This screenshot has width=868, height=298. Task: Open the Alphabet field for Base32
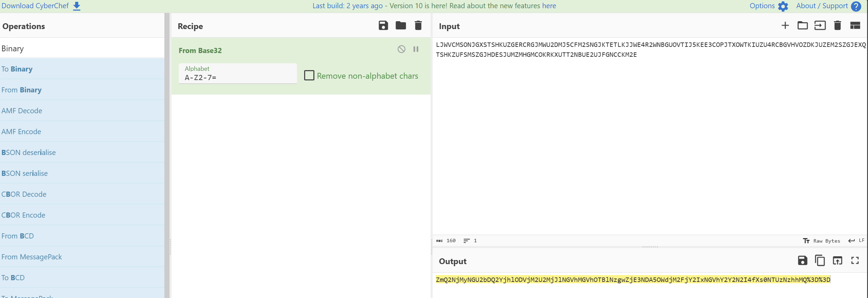pyautogui.click(x=238, y=77)
